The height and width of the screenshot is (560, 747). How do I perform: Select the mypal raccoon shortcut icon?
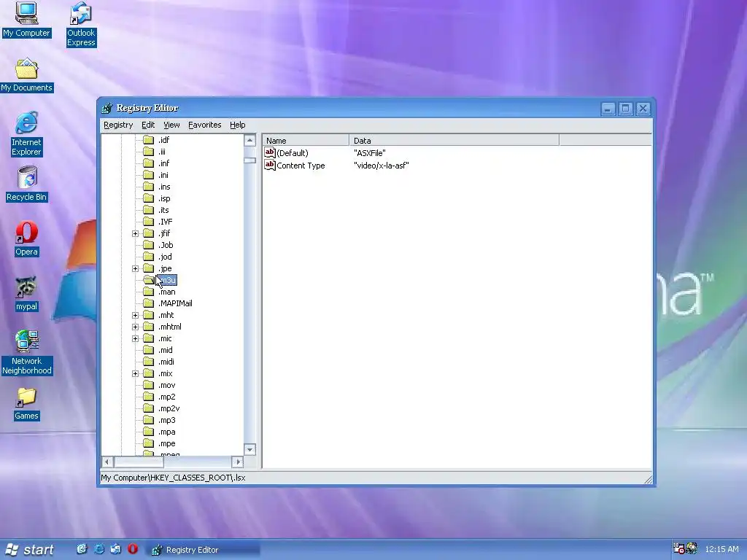[26, 287]
